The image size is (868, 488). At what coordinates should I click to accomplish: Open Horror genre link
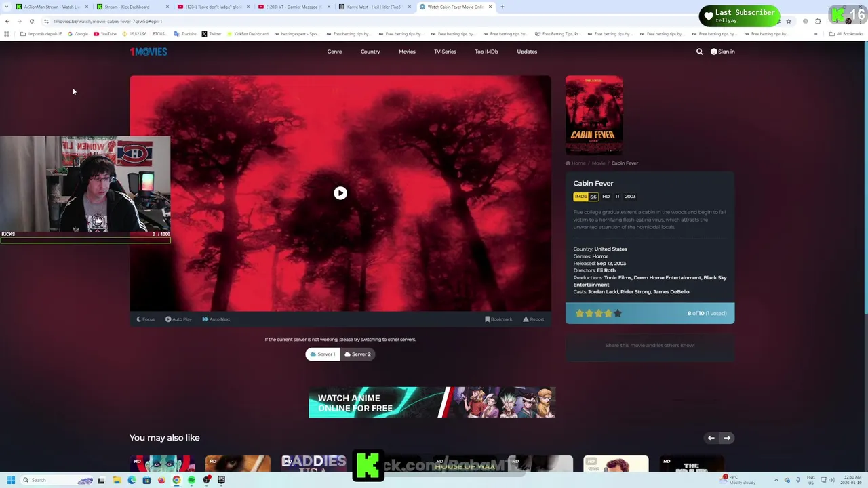pos(600,256)
